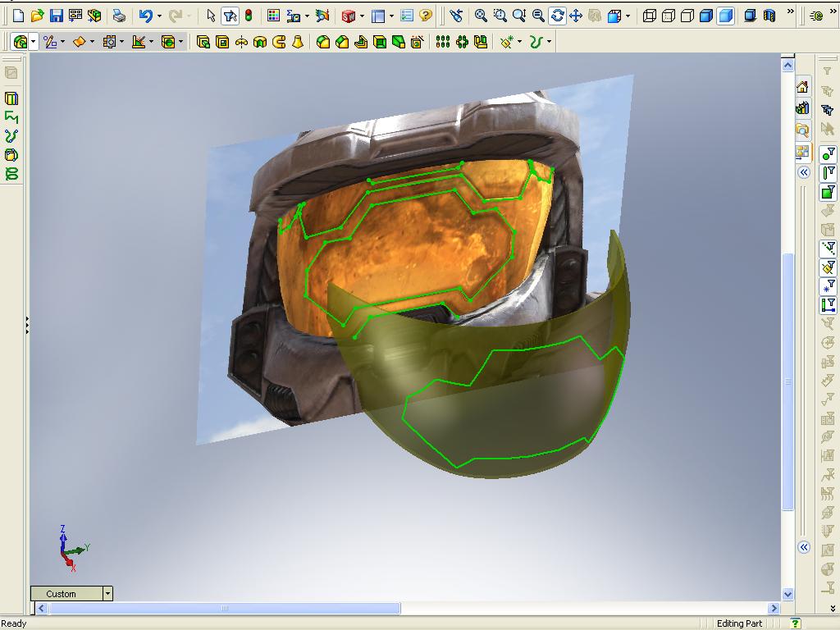Click the status bar help button
840x630 pixels.
(796, 623)
